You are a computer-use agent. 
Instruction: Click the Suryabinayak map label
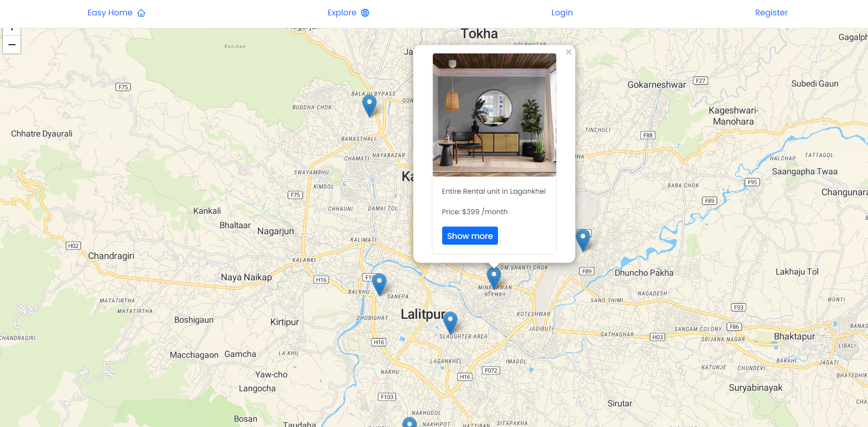pyautogui.click(x=755, y=388)
